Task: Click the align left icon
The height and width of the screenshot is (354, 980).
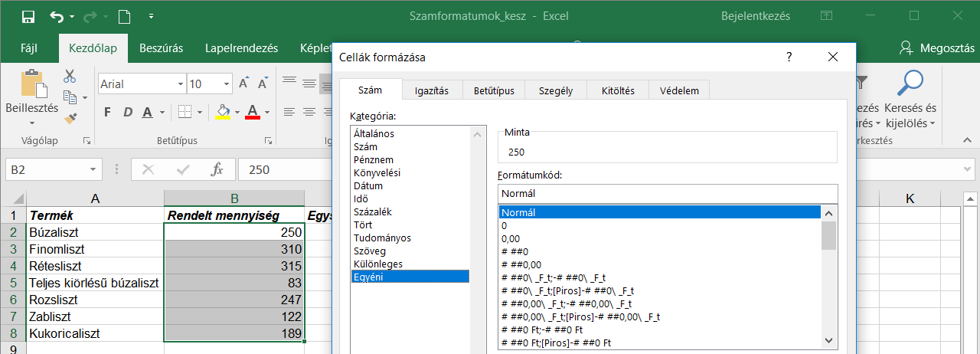Action: (289, 113)
